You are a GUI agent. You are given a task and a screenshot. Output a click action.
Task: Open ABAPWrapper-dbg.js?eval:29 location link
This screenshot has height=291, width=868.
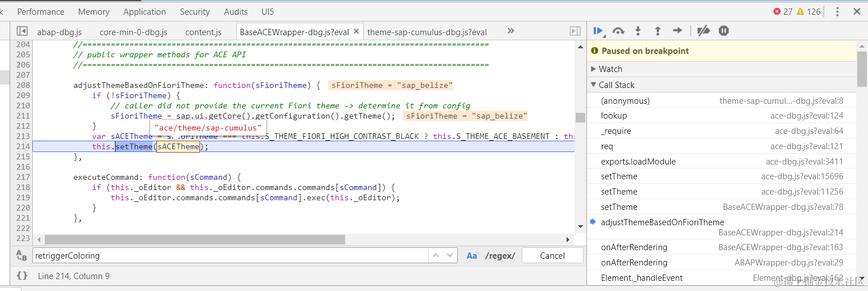click(x=789, y=262)
